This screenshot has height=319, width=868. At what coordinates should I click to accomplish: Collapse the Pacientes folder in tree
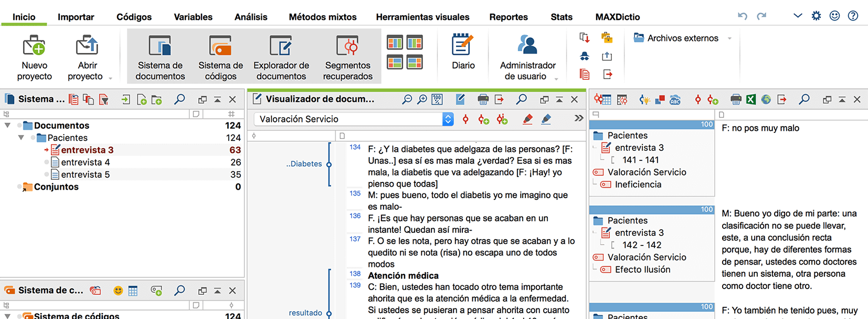[21, 138]
